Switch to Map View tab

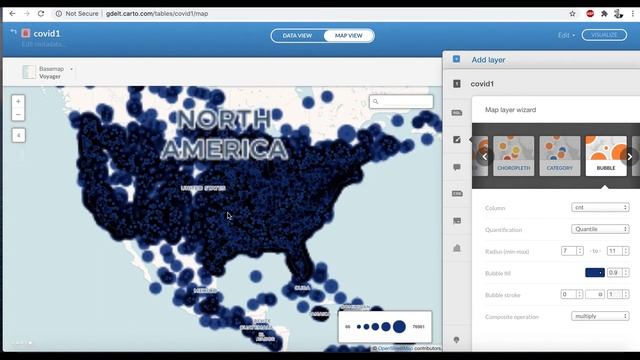click(x=349, y=36)
